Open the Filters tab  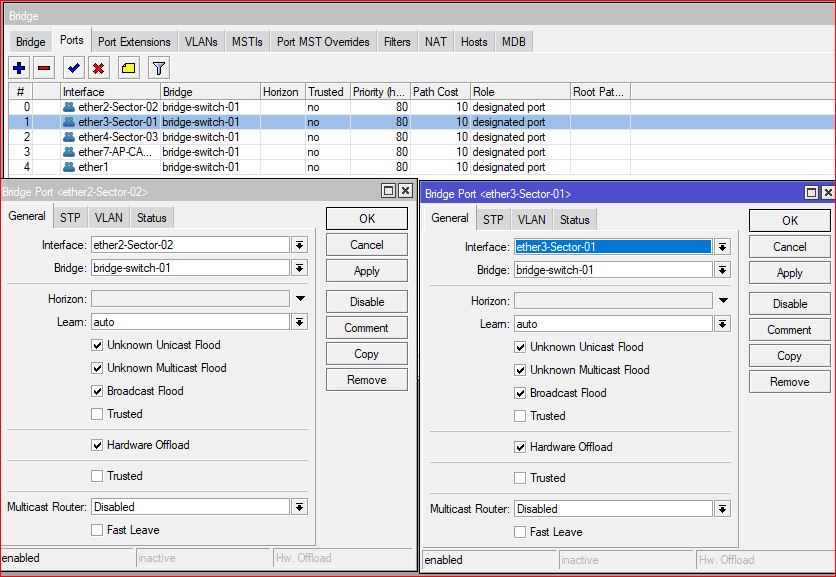(x=397, y=42)
